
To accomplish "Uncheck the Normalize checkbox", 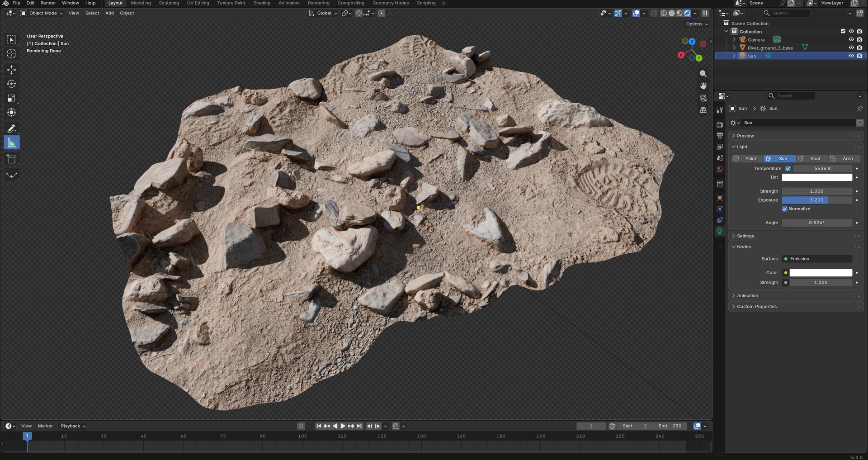I will pos(785,209).
